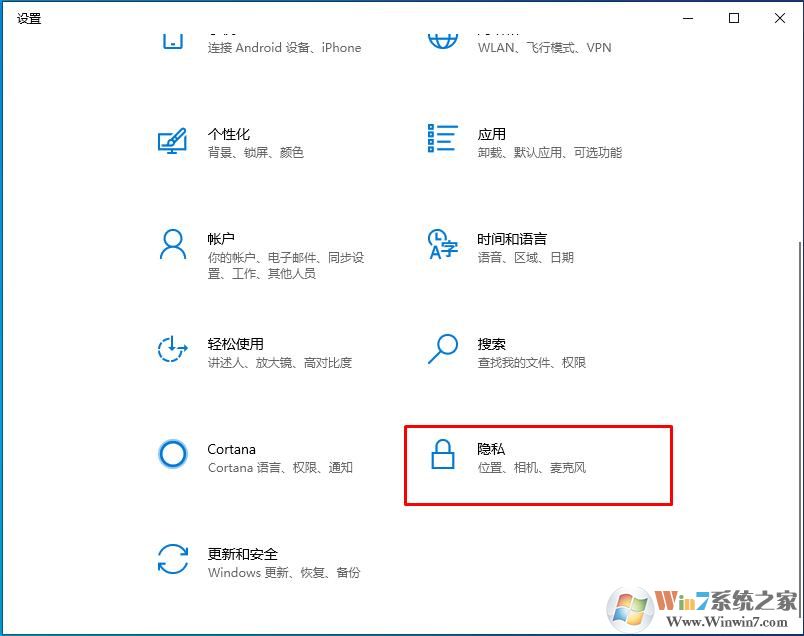Open the Cortana circle icon
This screenshot has width=804, height=636.
pyautogui.click(x=173, y=454)
